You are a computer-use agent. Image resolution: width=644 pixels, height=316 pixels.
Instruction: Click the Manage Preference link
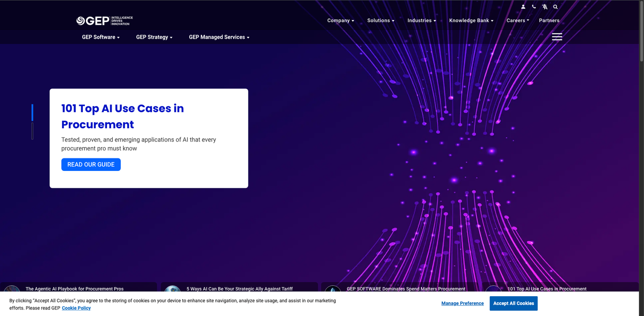pyautogui.click(x=462, y=304)
